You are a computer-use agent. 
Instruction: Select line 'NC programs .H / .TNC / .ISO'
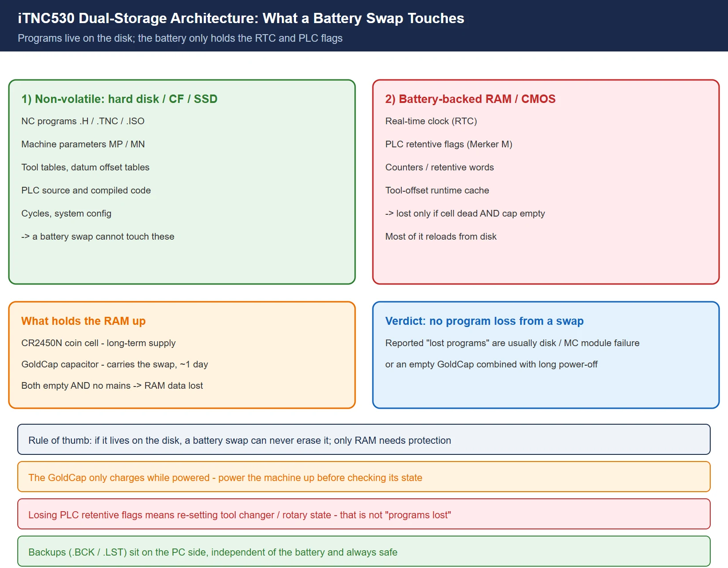(83, 121)
